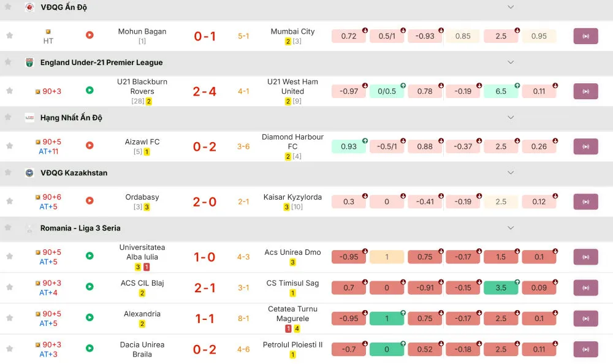Viewport: 613px width, 364px height.
Task: Open Diamond Harbour FC team page
Action: 292,142
